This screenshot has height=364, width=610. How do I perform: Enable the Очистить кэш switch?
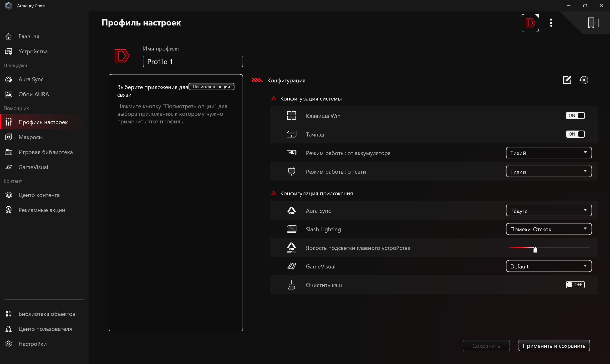(575, 284)
